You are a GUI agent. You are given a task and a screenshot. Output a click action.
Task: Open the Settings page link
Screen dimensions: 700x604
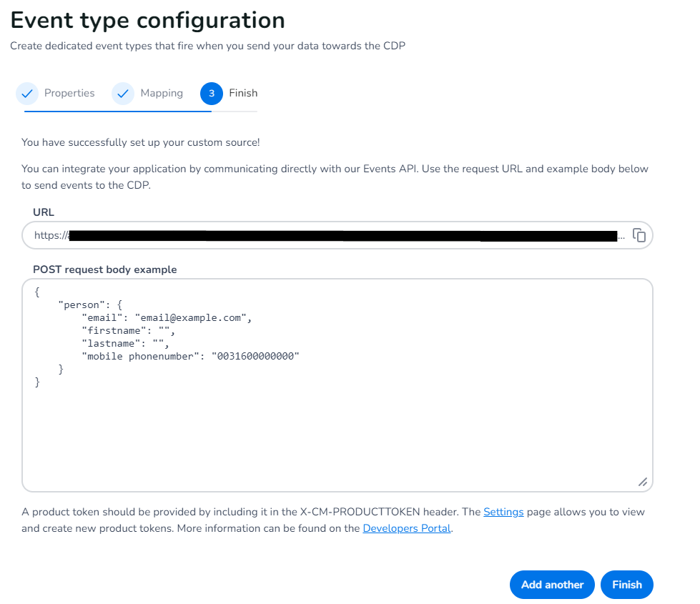click(503, 512)
